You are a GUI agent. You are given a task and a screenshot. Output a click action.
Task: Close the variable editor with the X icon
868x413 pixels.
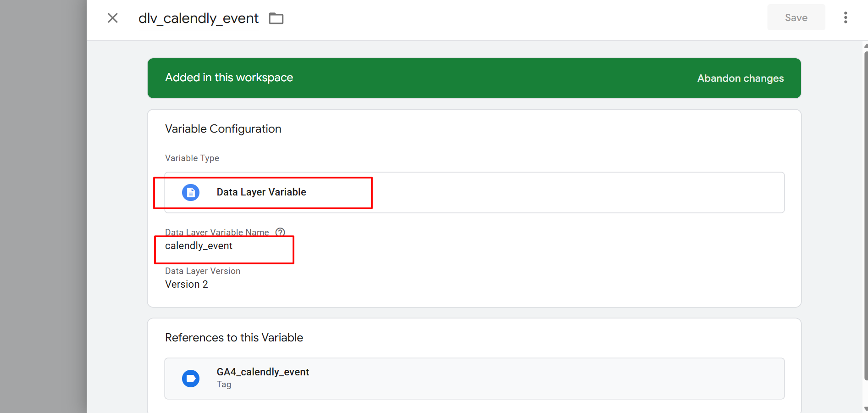pyautogui.click(x=112, y=18)
